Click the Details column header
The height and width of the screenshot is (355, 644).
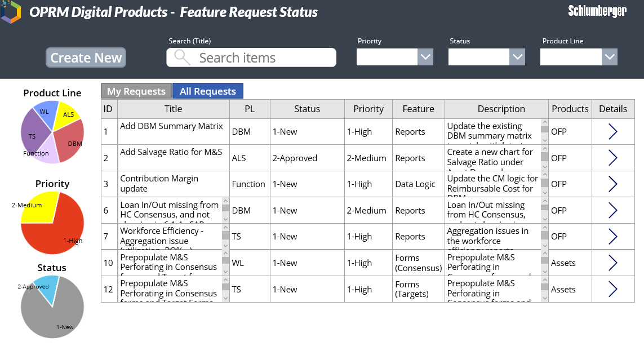pos(613,109)
